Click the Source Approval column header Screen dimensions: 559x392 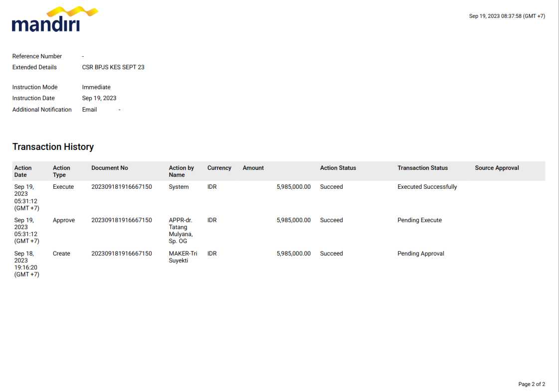[497, 168]
